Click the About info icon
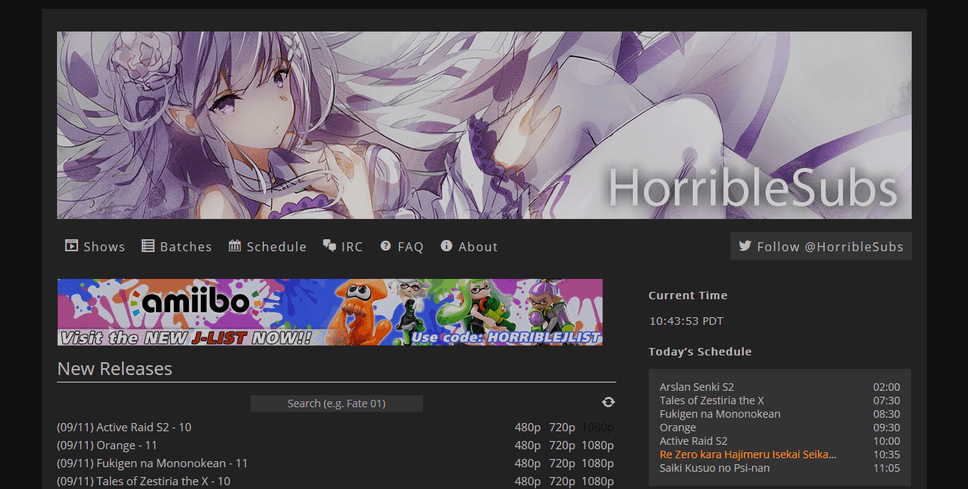Viewport: 968px width, 489px height. pyautogui.click(x=446, y=246)
